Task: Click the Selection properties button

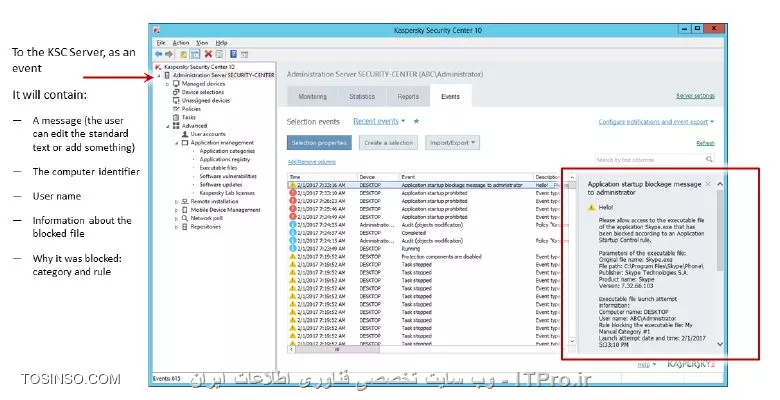Action: [319, 143]
